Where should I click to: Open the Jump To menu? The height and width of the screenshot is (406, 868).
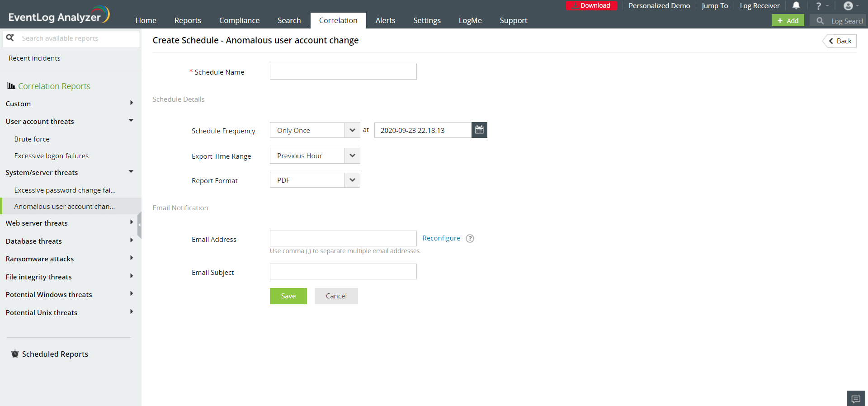(715, 6)
